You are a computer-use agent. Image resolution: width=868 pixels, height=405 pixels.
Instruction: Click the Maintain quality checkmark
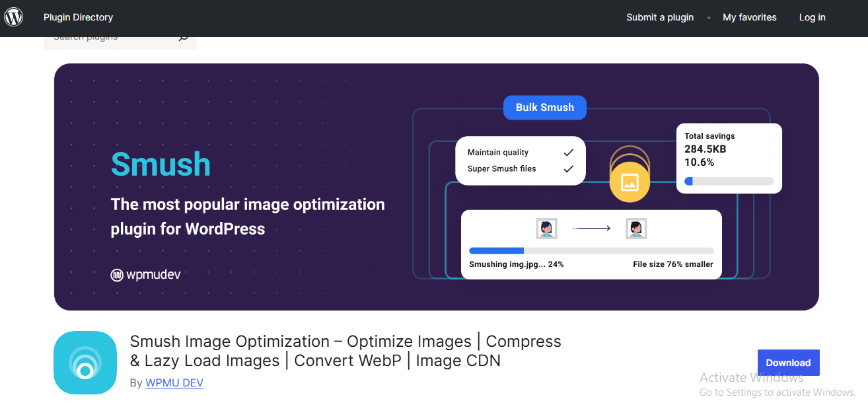coord(568,153)
